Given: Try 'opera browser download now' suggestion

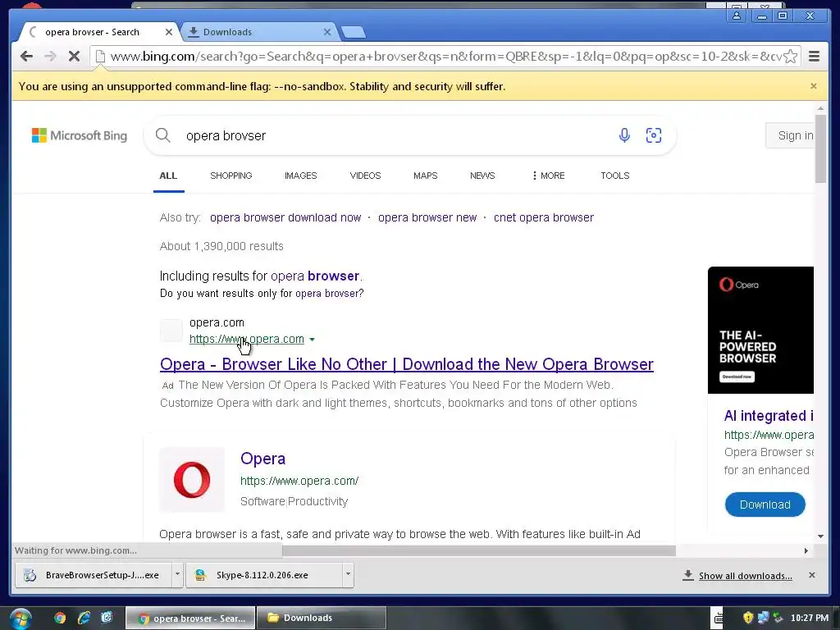Looking at the screenshot, I should (x=285, y=217).
